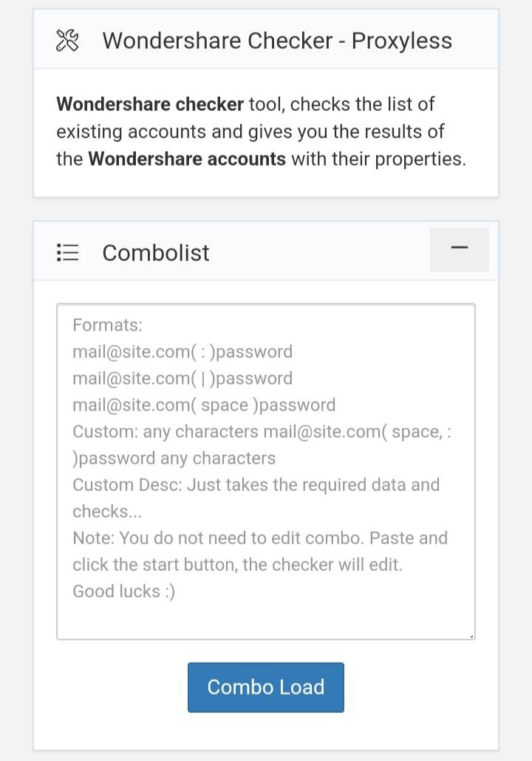This screenshot has height=761, width=532.
Task: Click the Combolist bullet-list icon
Action: pos(67,253)
